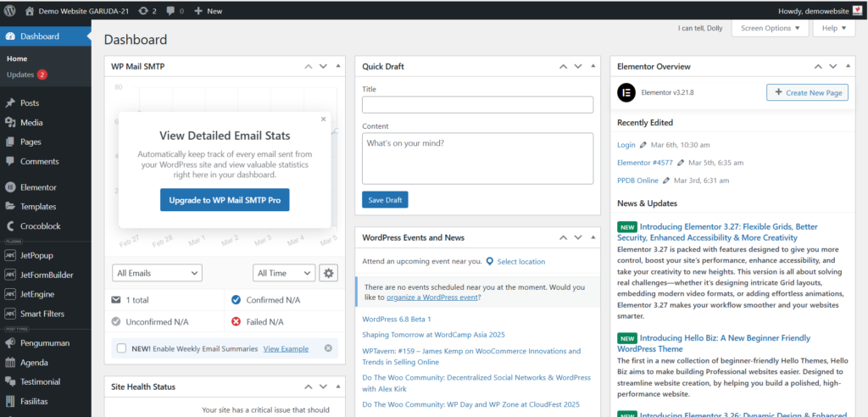This screenshot has height=417, width=868.
Task: Click the Elementor logo in Elementor Overview
Action: [626, 92]
